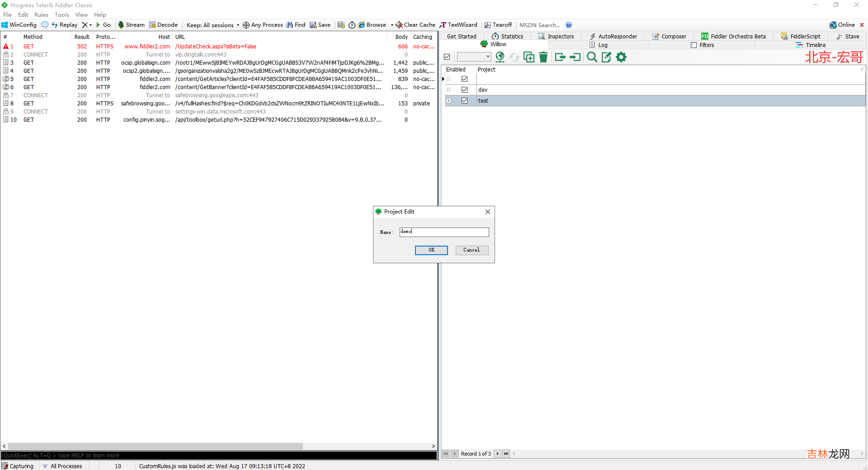
Task: Click the Online network status indicator
Action: click(x=842, y=25)
